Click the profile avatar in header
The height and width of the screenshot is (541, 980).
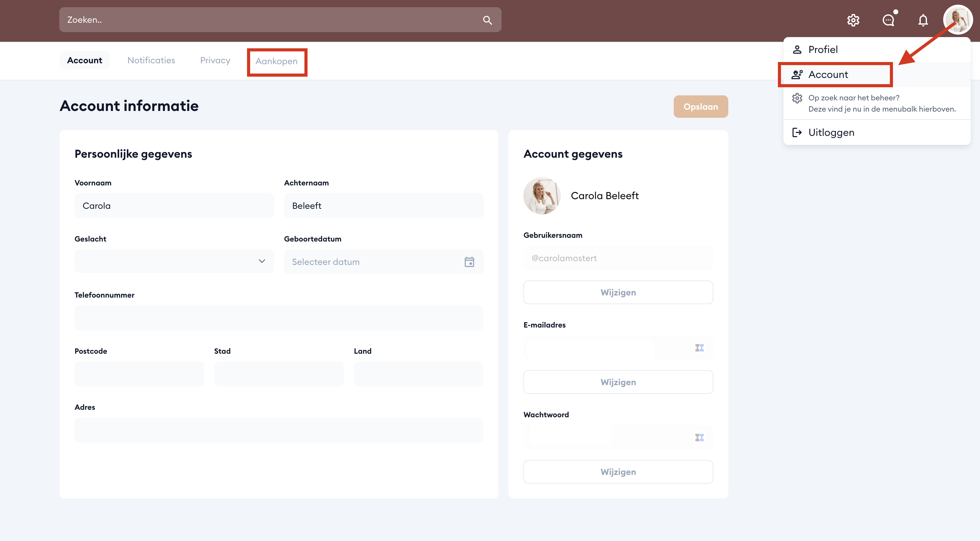958,20
